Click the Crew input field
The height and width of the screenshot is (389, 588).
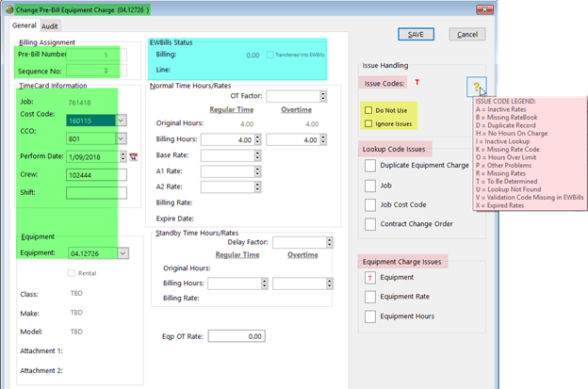coord(96,174)
